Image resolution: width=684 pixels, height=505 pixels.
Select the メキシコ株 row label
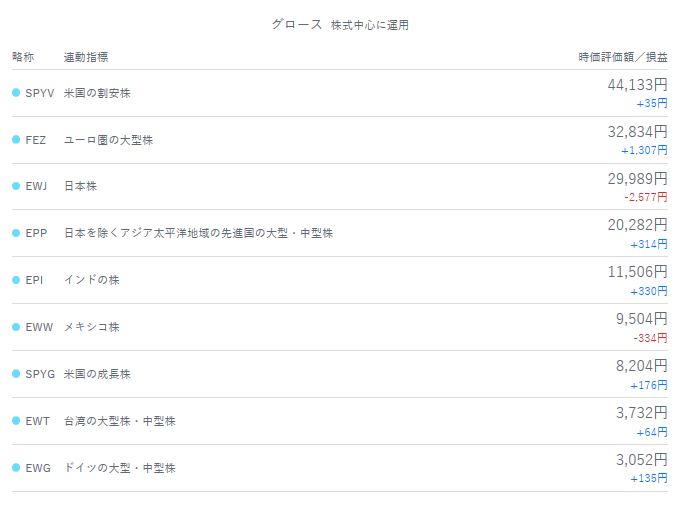click(91, 327)
